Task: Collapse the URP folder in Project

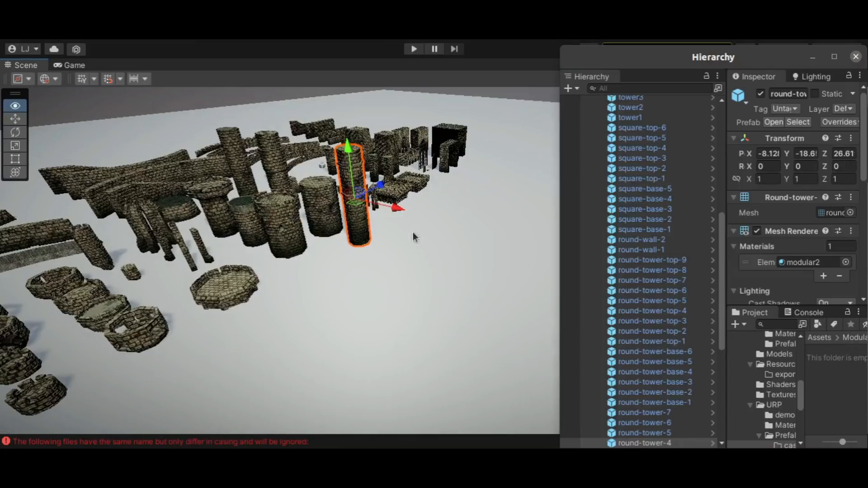Action: [750, 405]
